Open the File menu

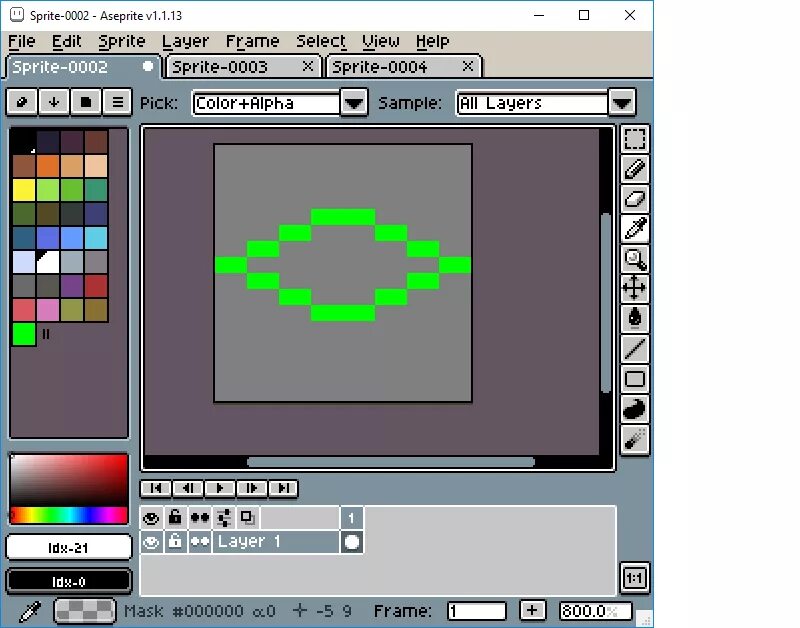pyautogui.click(x=22, y=41)
